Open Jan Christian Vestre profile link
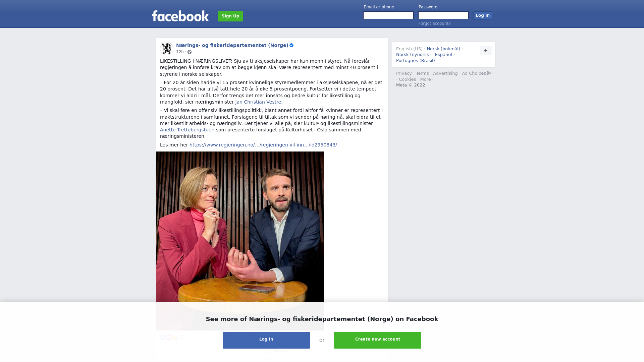 coord(258,102)
